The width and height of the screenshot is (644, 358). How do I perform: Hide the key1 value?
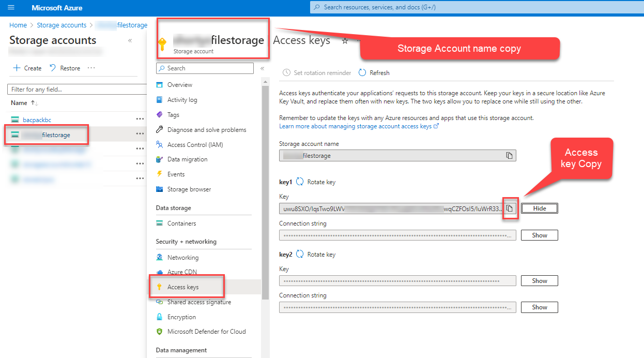539,208
